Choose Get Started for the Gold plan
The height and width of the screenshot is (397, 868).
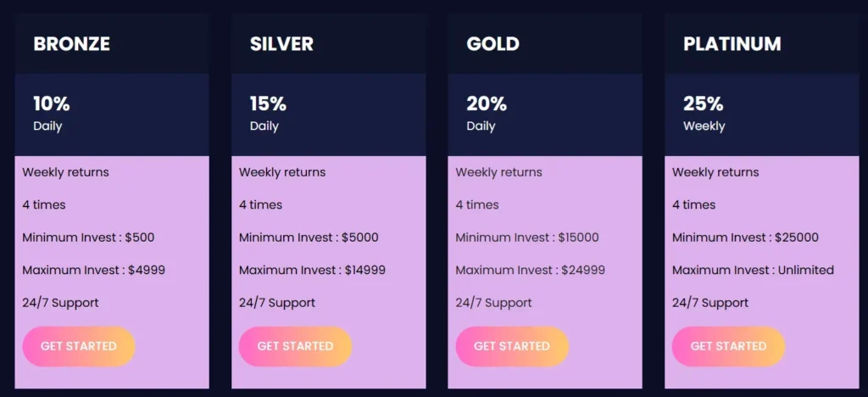(512, 346)
